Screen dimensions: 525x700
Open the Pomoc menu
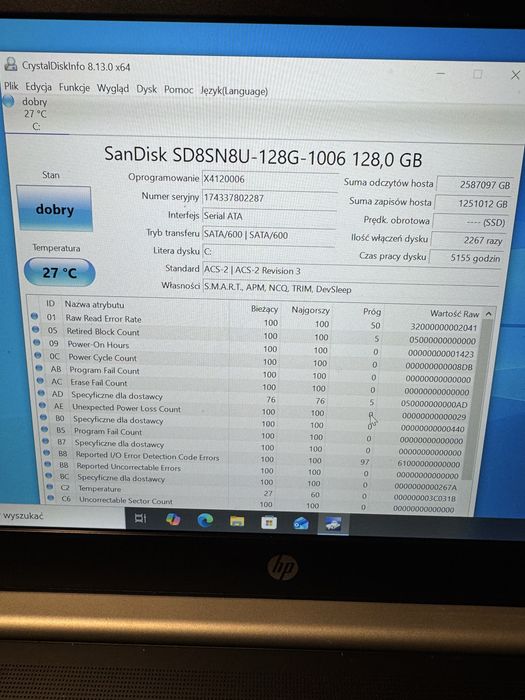(178, 90)
